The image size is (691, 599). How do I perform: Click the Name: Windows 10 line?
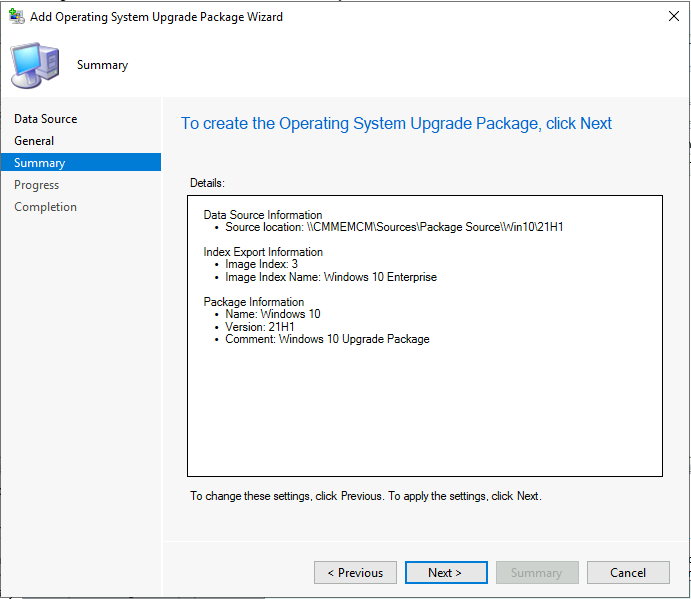coord(273,314)
